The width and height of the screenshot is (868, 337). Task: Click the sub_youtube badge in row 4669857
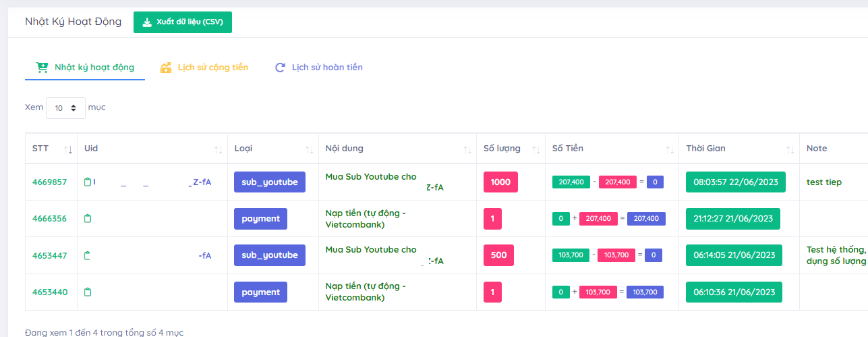click(x=270, y=182)
